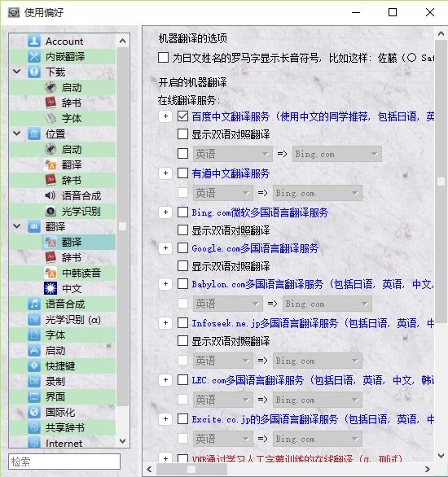This screenshot has width=448, height=477.
Task: Click the top-level 启动 icon
Action: click(33, 351)
